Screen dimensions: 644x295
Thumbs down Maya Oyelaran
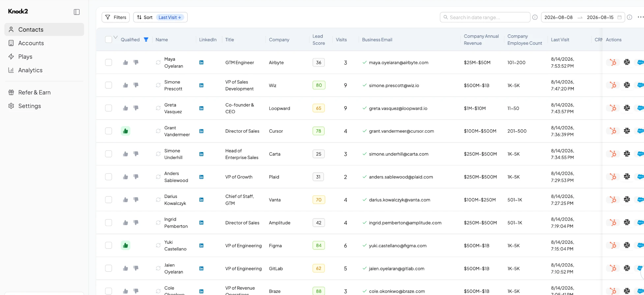[x=136, y=62]
